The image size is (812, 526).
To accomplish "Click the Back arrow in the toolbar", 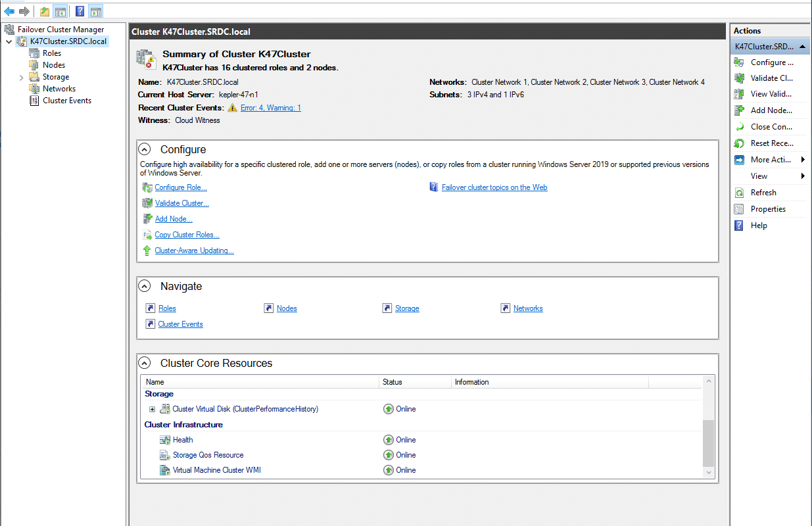I will (9, 11).
